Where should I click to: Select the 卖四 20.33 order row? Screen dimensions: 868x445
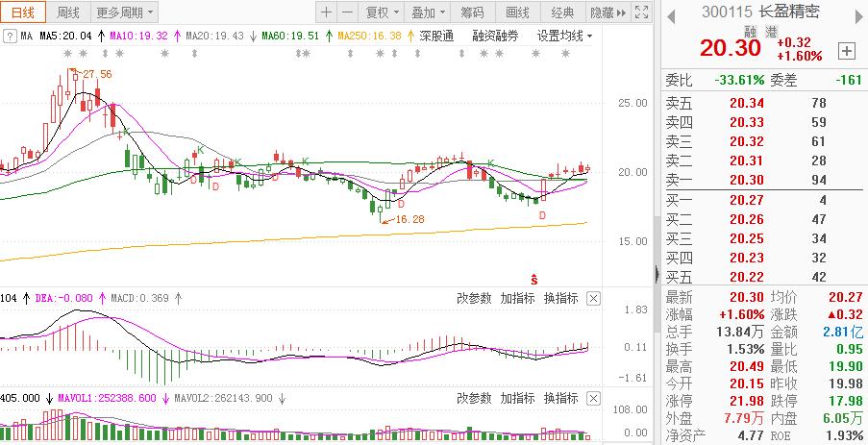point(764,122)
